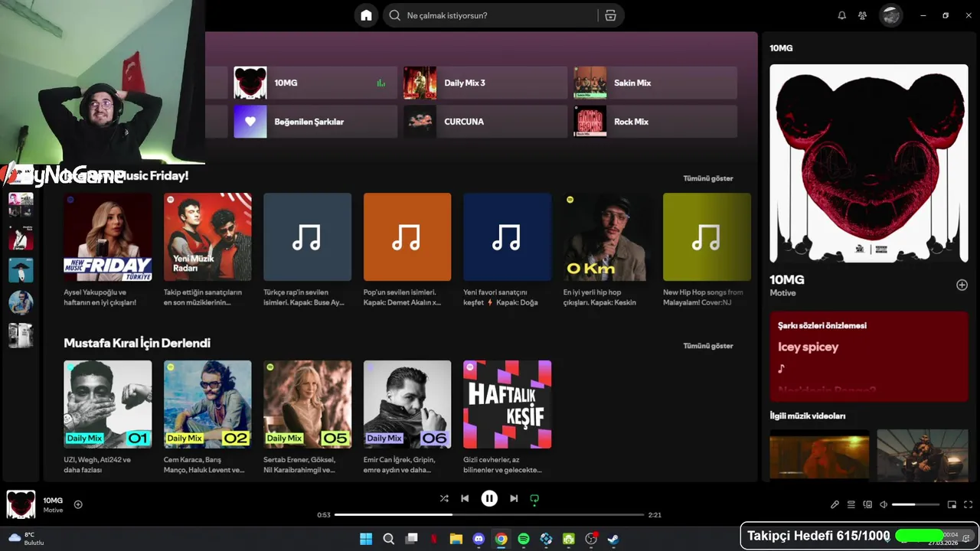Screen dimensions: 980x551
Task: Toggle shuffle playback
Action: coord(444,498)
